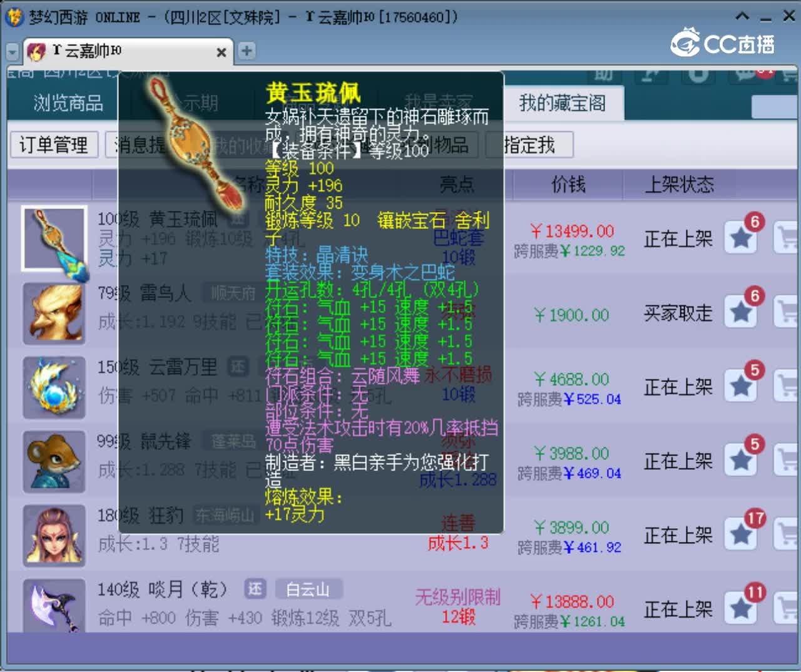This screenshot has height=672, width=801.
Task: Open 订单管理 sub-tab
Action: click(53, 145)
